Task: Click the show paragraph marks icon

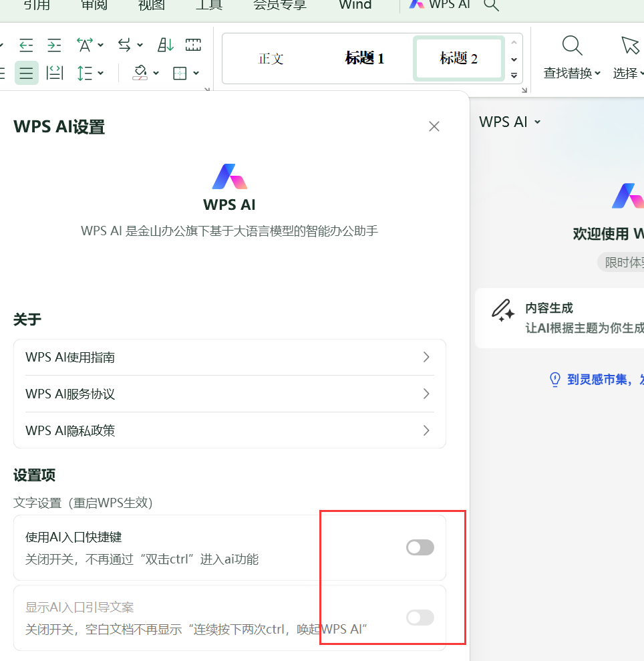Action: pyautogui.click(x=193, y=45)
